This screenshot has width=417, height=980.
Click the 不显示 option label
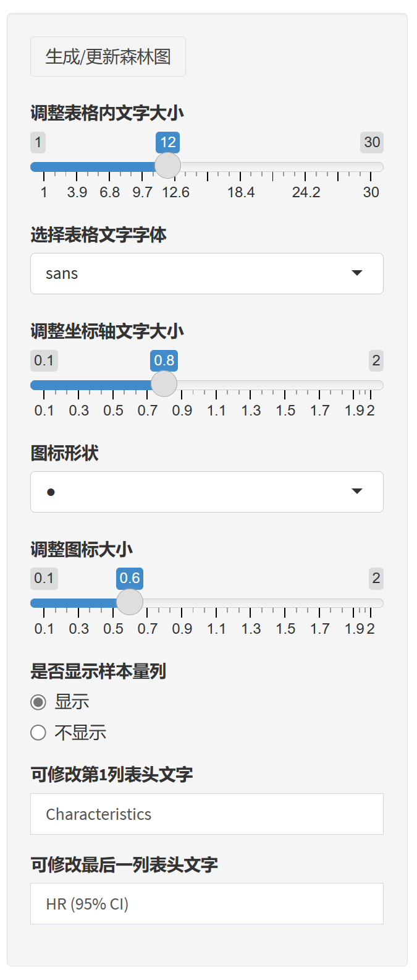(80, 733)
